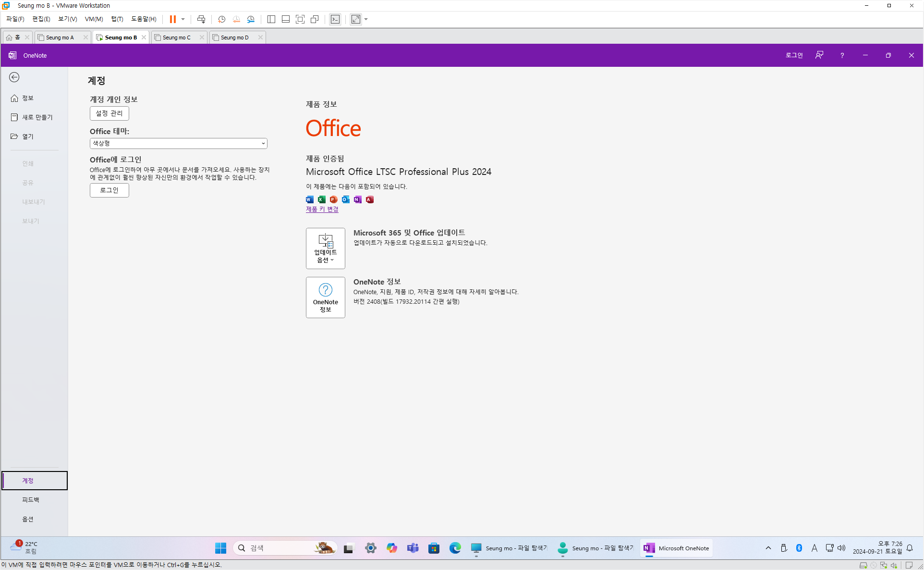Click the VMware console view icon
This screenshot has height=570, width=924.
tap(335, 19)
